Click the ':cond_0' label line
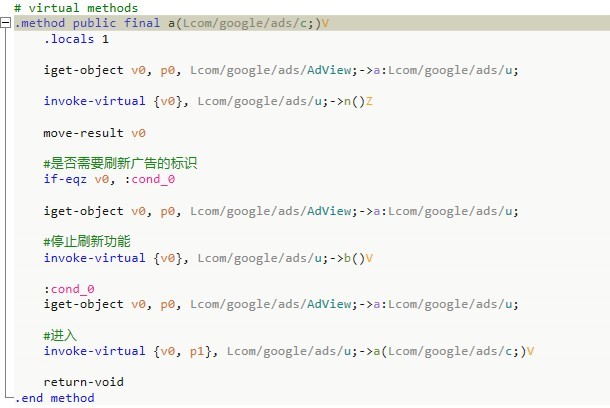610x408 pixels. point(69,289)
